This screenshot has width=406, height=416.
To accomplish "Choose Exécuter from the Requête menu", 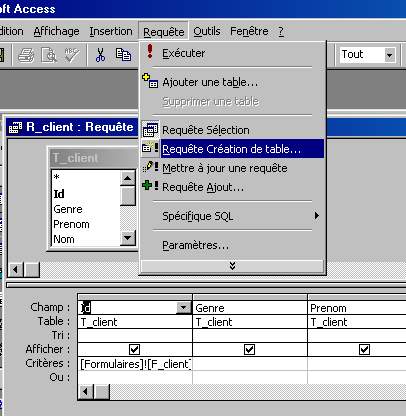I will coord(232,53).
